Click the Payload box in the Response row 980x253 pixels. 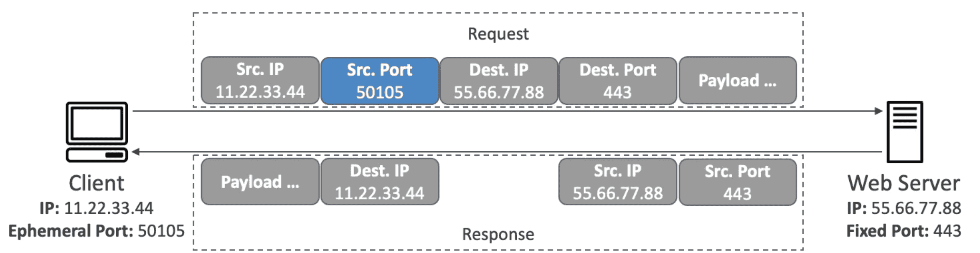260,182
